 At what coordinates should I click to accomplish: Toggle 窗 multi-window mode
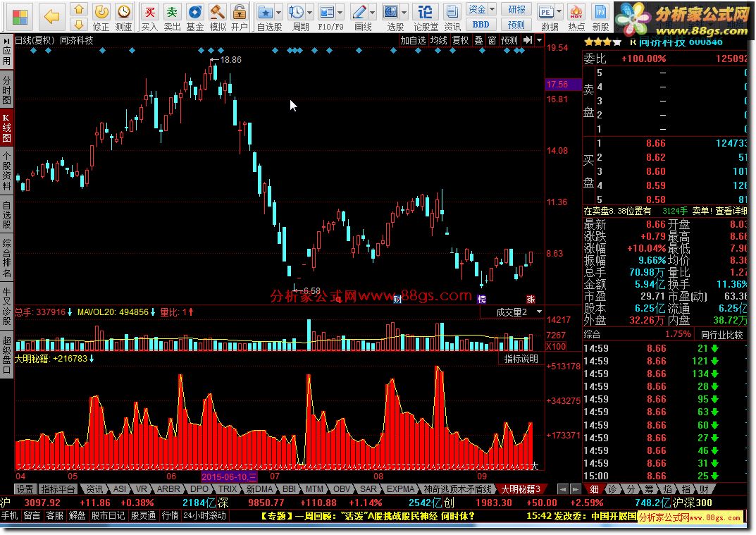coord(492,40)
